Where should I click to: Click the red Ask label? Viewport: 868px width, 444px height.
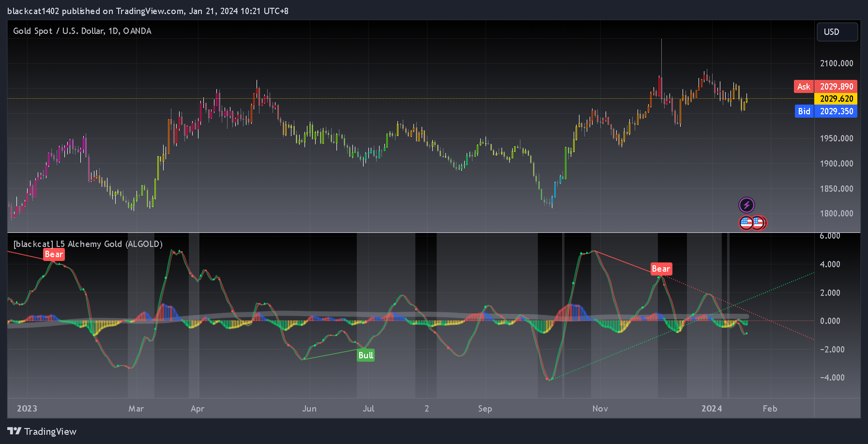tap(804, 87)
